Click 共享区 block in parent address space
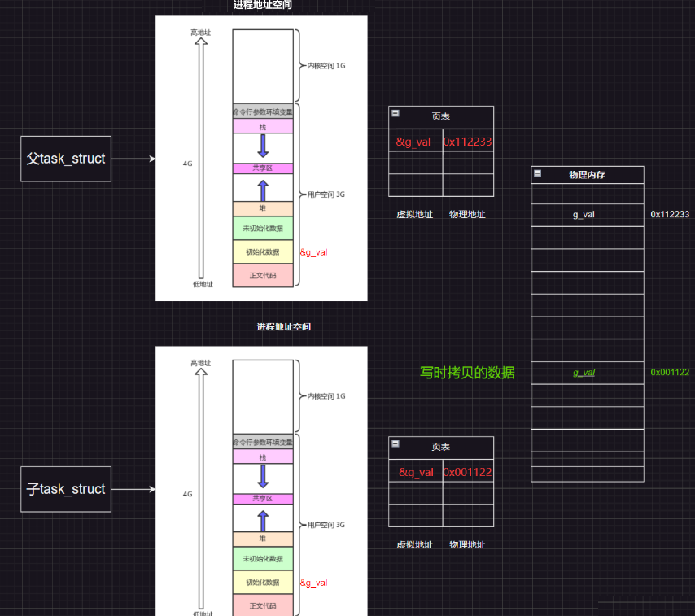This screenshot has height=616, width=695. [263, 168]
